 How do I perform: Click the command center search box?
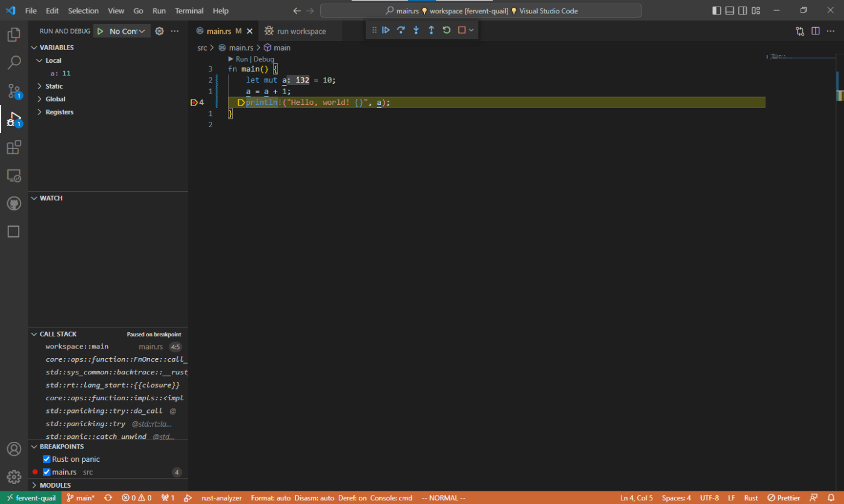coord(480,11)
